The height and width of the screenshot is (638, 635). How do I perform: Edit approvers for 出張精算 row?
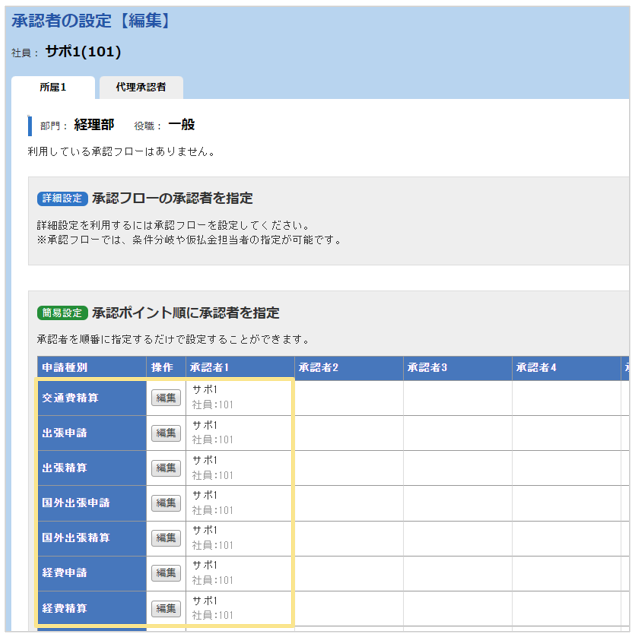pos(166,468)
